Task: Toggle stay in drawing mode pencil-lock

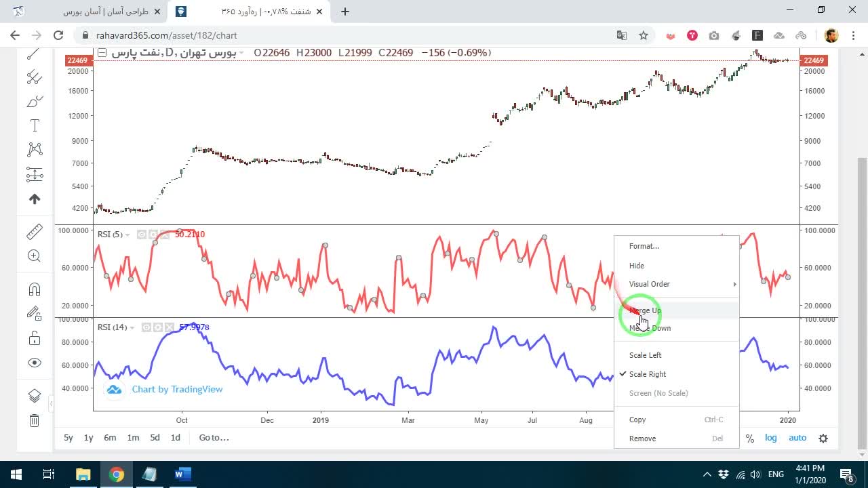Action: click(34, 313)
